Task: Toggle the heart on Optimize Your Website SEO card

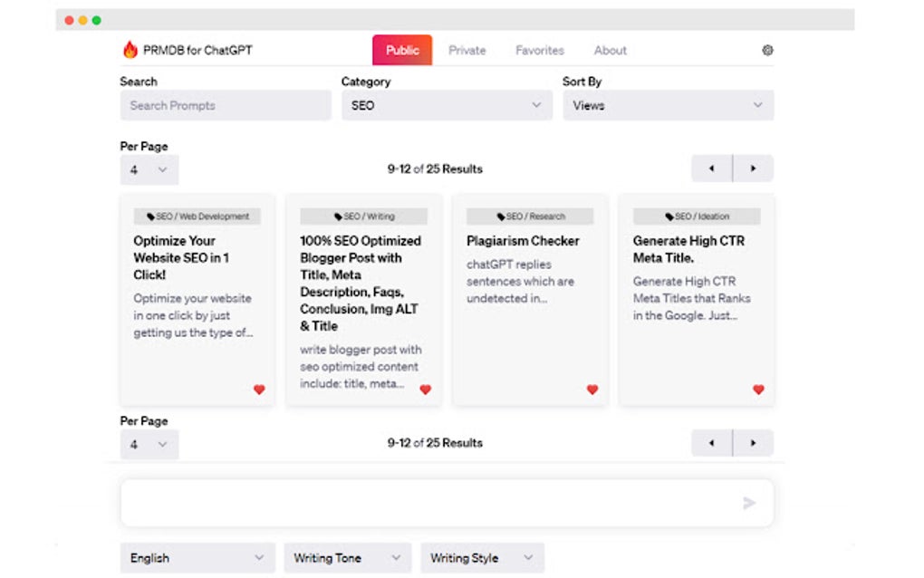Action: (259, 390)
